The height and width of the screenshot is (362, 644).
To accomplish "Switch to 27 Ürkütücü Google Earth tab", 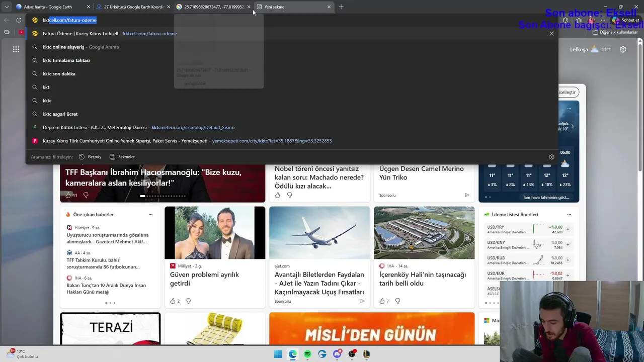I will (x=133, y=7).
